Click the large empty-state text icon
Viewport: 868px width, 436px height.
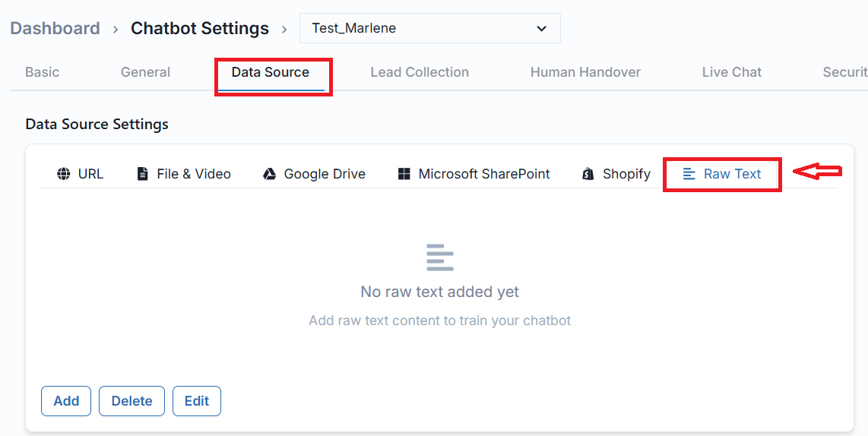[x=440, y=257]
